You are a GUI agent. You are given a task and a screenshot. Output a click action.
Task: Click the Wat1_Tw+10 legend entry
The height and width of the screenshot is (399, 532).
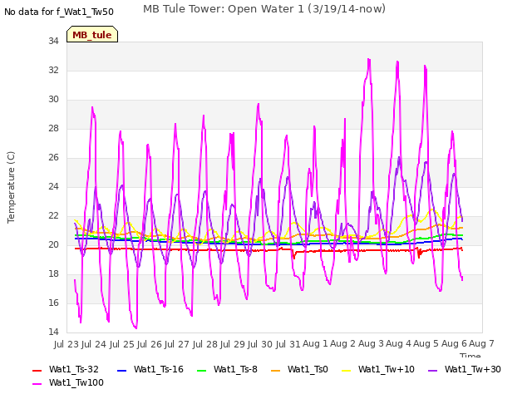click(378, 369)
